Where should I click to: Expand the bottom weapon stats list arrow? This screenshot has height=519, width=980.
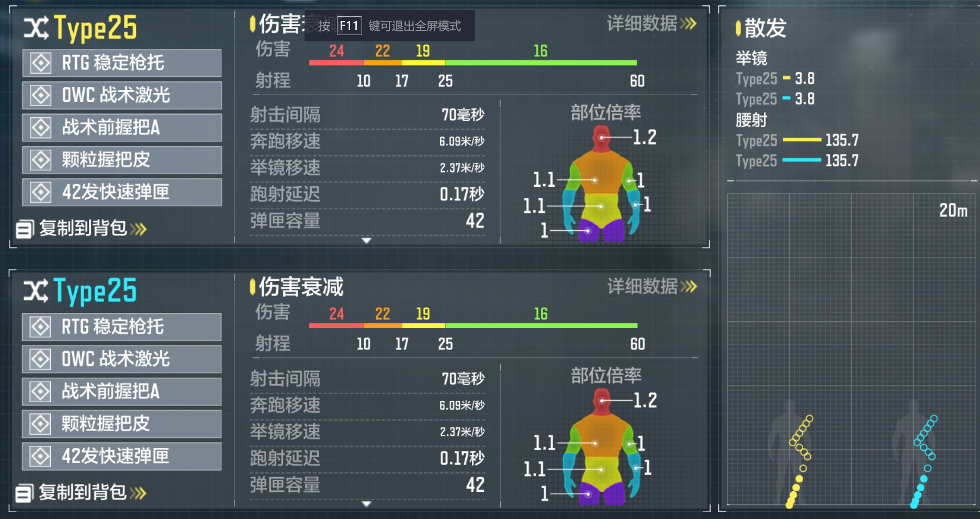pos(367,504)
